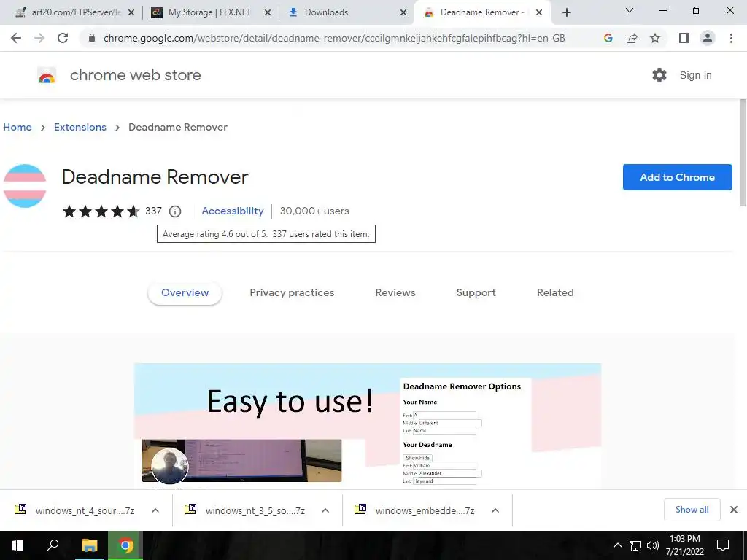
Task: Open the Related tab
Action: click(x=555, y=293)
